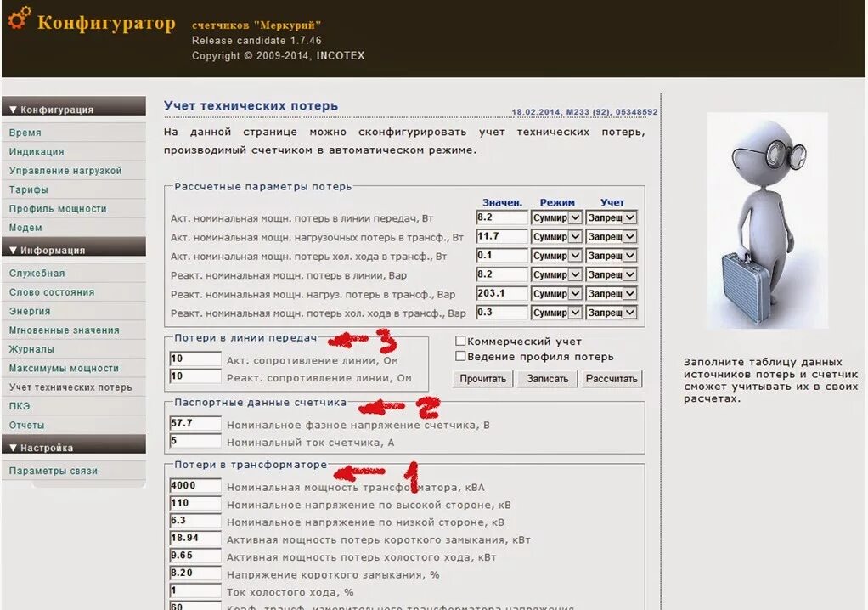Click the 8.2 line transmission losses value field
This screenshot has width=868, height=610.
502,217
